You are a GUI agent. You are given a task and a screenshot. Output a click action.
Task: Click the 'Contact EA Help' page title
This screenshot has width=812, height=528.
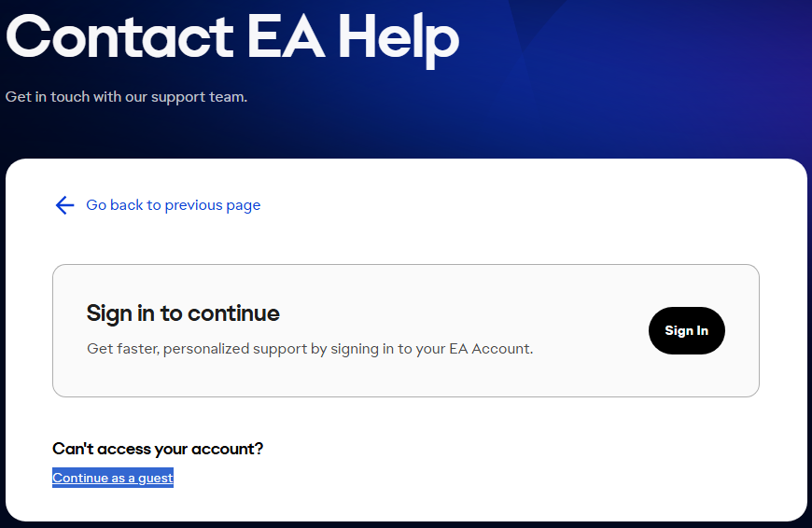pos(232,37)
